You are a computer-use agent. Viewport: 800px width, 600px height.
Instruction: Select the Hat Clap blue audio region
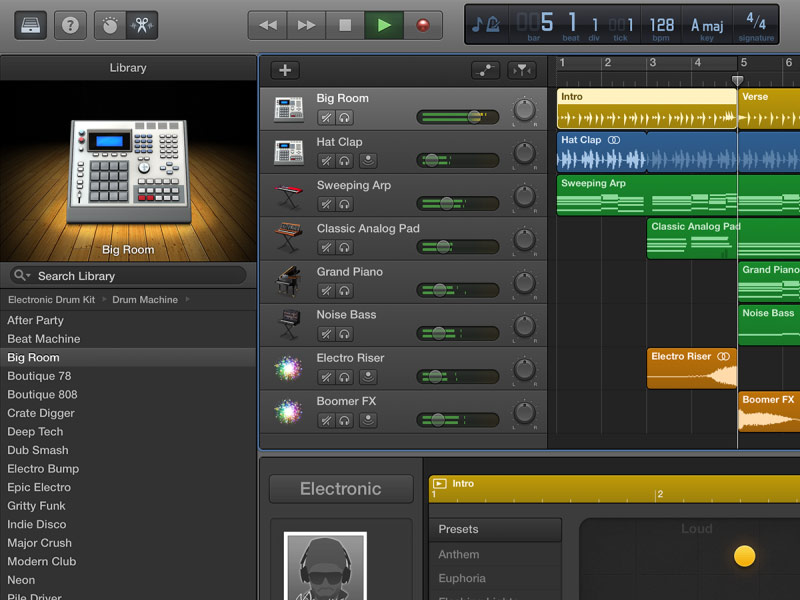tap(679, 152)
